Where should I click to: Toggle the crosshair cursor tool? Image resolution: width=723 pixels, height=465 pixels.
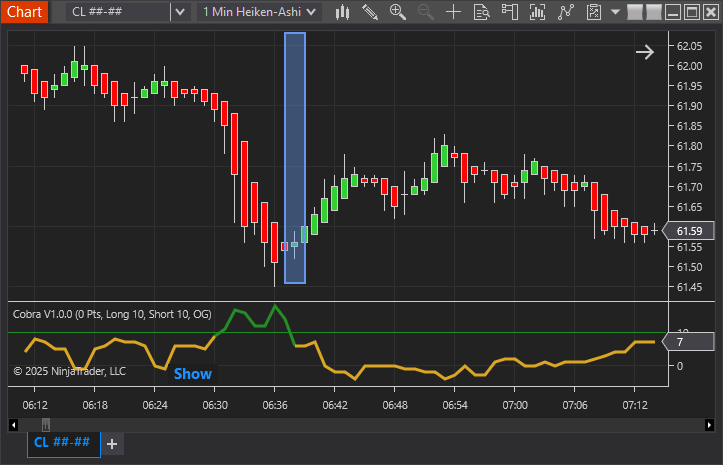(x=453, y=12)
